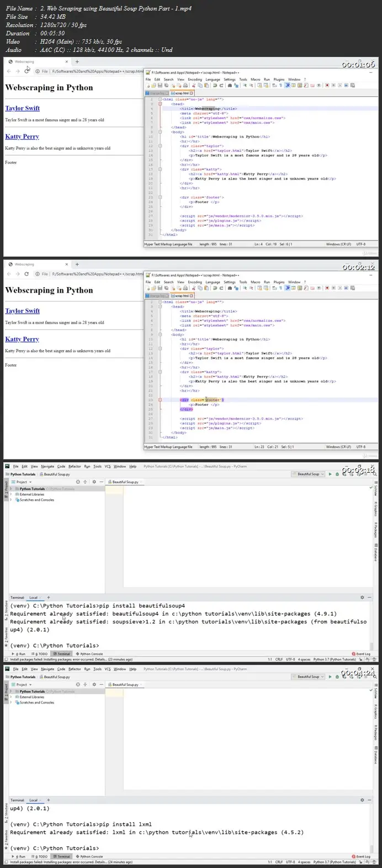382x868 pixels.
Task: Expand Python Tutorials tree node in 03:18 frame
Action: pos(10,489)
